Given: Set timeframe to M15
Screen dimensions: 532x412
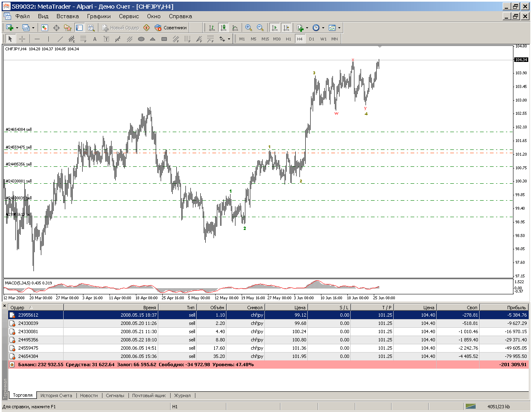Looking at the screenshot, I should click(265, 39).
